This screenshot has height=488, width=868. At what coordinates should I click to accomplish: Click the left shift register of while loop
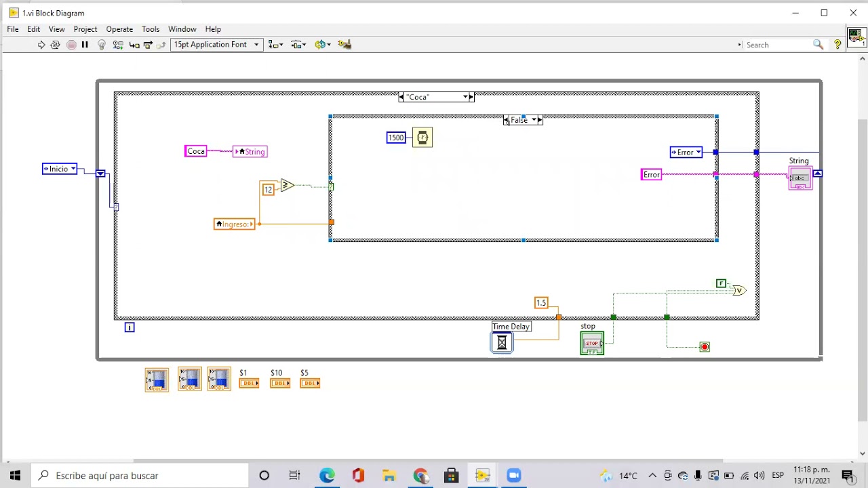100,174
